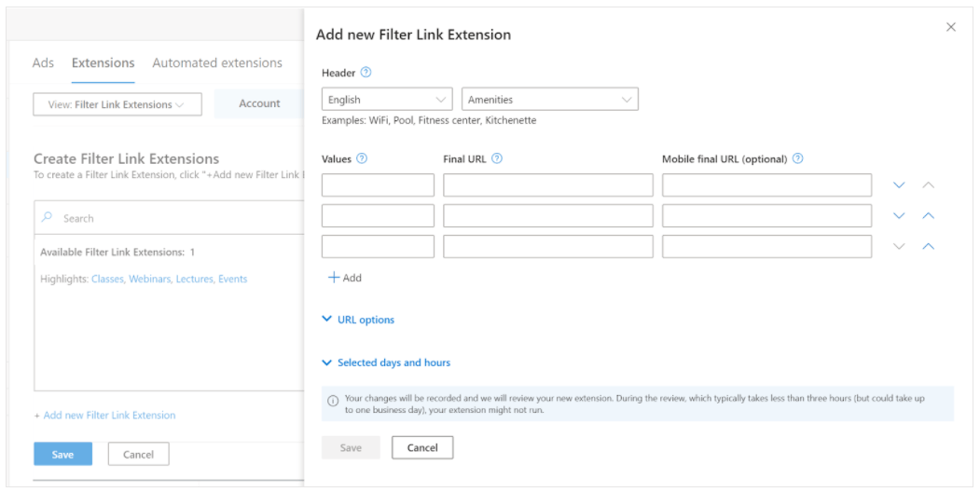Click Available Filter Link Extensions: 1 text
Image resolution: width=980 pixels, height=492 pixels.
(117, 253)
